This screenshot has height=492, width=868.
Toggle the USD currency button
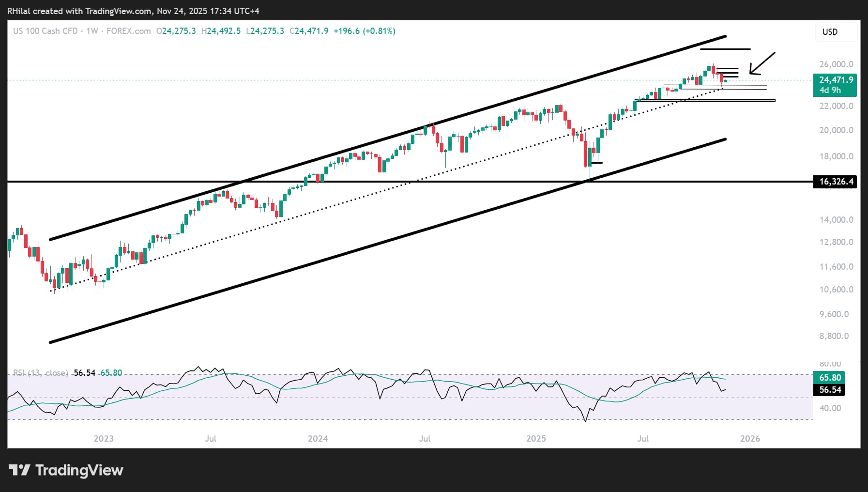[x=836, y=32]
